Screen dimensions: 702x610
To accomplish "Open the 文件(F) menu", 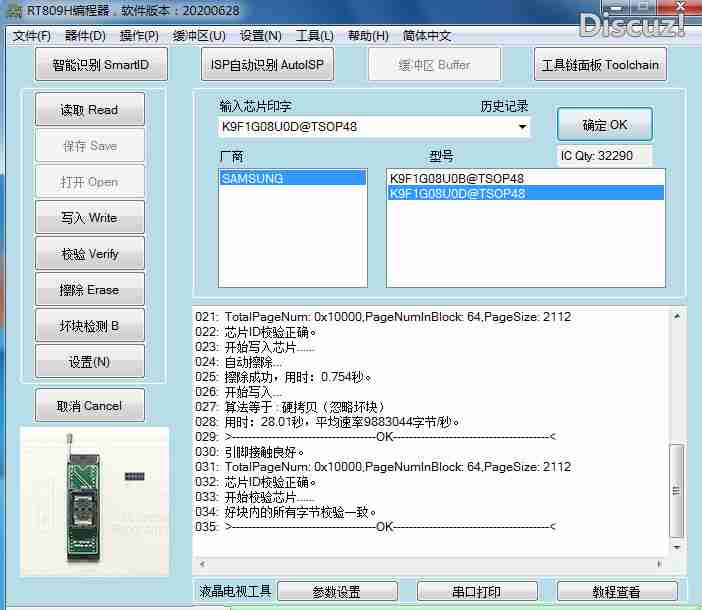I will click(31, 36).
